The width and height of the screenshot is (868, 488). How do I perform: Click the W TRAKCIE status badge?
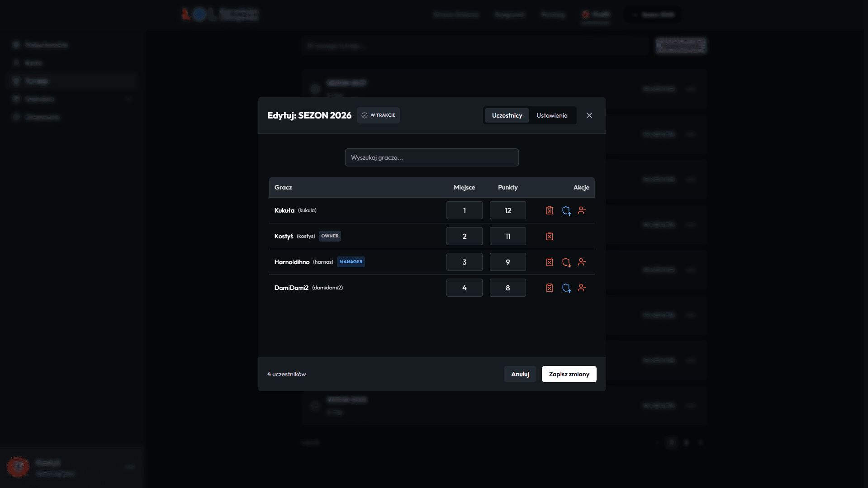[378, 115]
